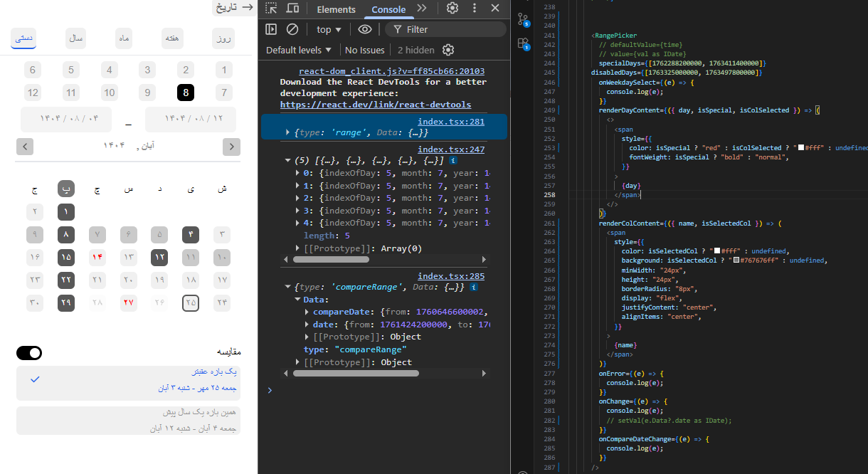The width and height of the screenshot is (868, 474).
Task: Click the inspect element picker icon
Action: (271, 9)
